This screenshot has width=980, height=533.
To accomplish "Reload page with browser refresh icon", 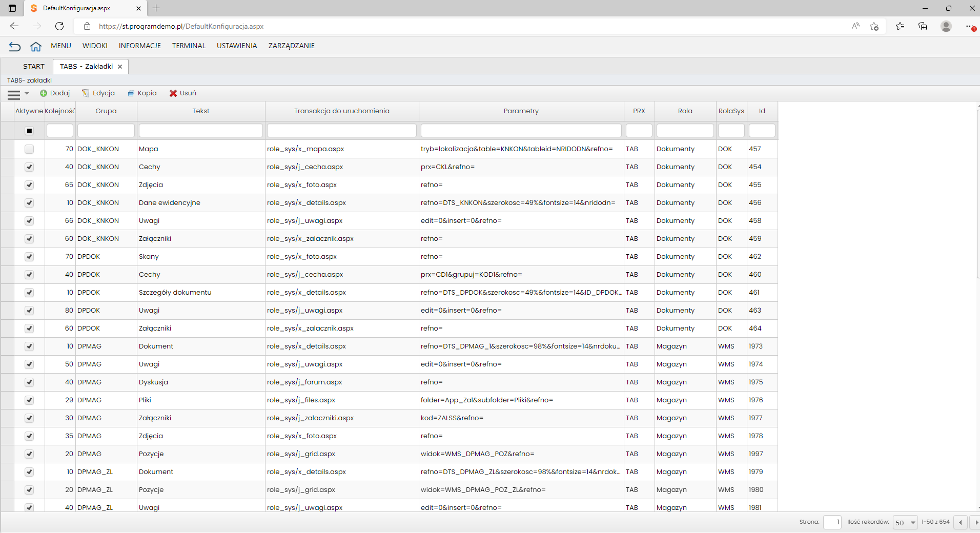I will pyautogui.click(x=59, y=26).
